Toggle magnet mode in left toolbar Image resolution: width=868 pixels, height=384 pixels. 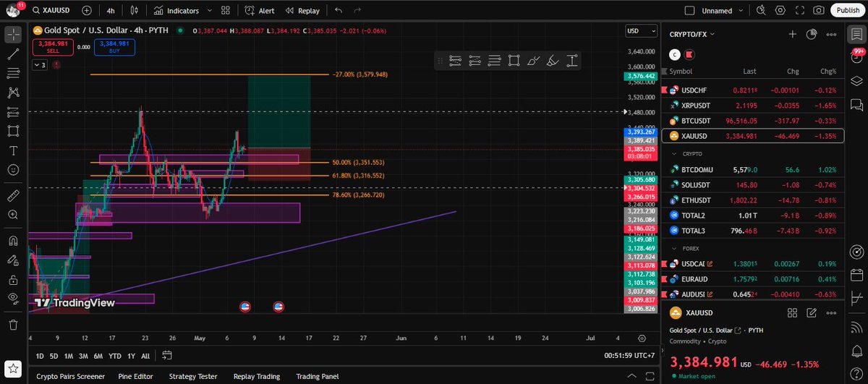[x=13, y=241]
